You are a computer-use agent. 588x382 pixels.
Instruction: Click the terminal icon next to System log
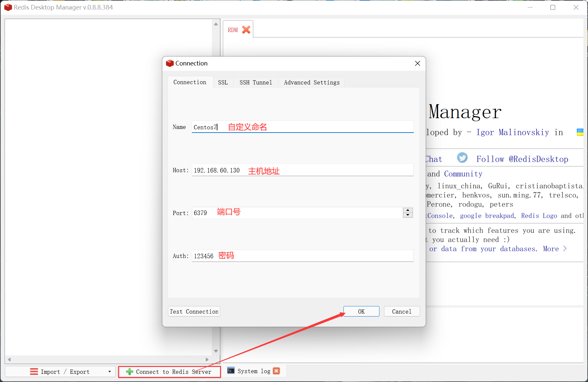click(x=231, y=371)
